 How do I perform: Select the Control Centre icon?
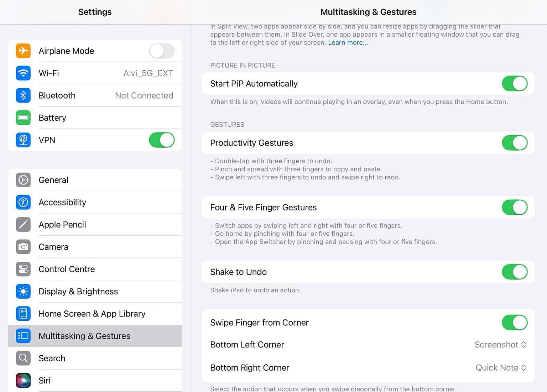click(x=23, y=269)
